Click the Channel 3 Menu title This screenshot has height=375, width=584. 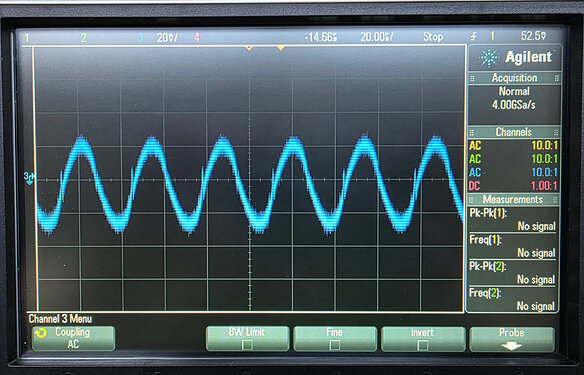(60, 319)
